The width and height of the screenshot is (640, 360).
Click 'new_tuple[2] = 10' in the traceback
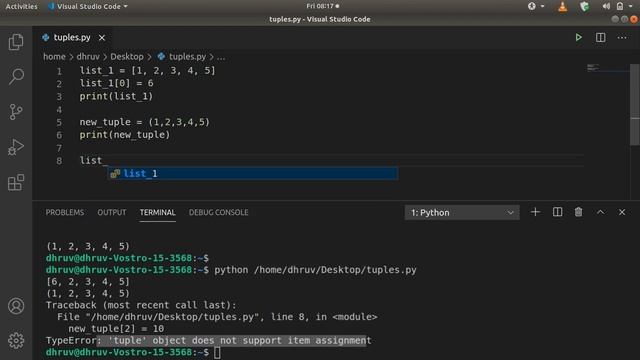tap(116, 329)
